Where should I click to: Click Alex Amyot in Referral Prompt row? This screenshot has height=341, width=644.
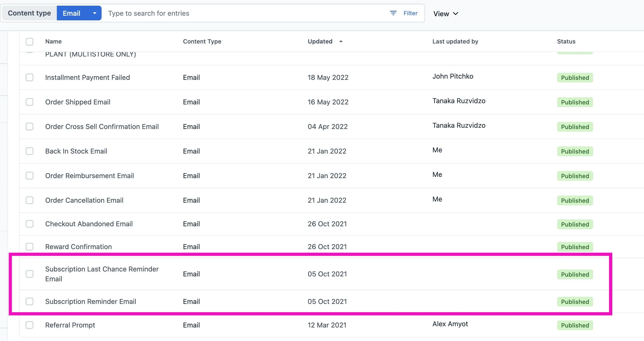(450, 324)
